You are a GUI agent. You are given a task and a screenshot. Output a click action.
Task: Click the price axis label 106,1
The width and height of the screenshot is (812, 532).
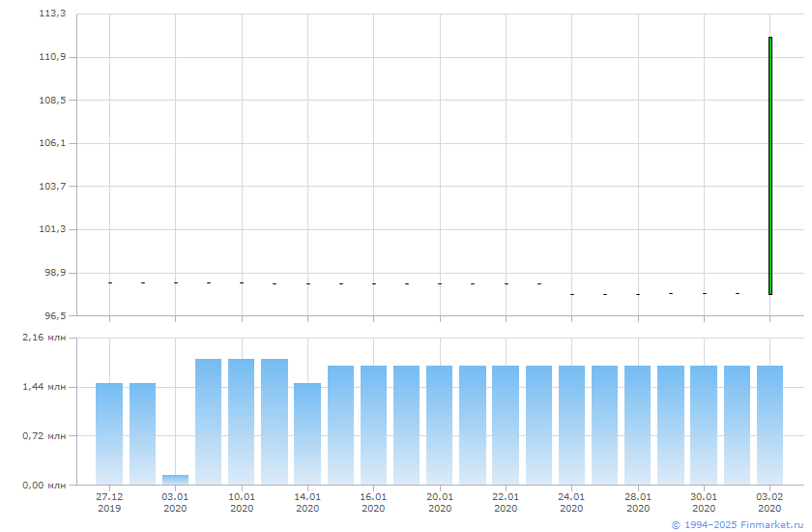point(52,142)
